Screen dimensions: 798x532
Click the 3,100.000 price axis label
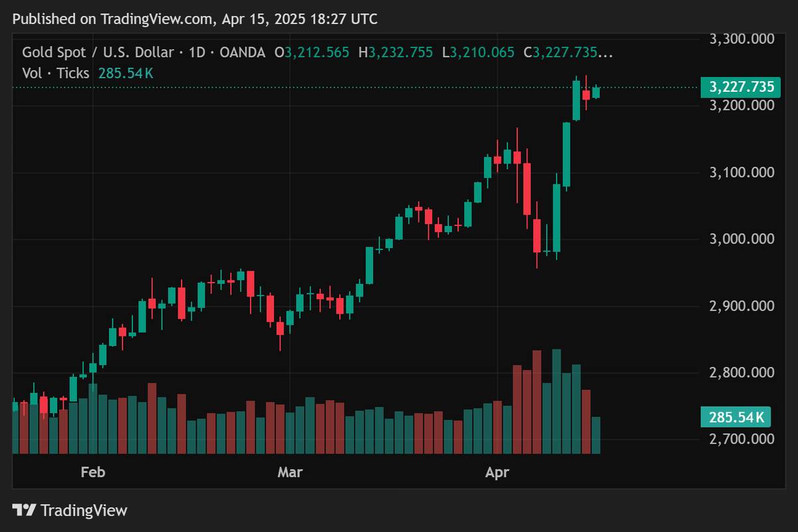742,172
